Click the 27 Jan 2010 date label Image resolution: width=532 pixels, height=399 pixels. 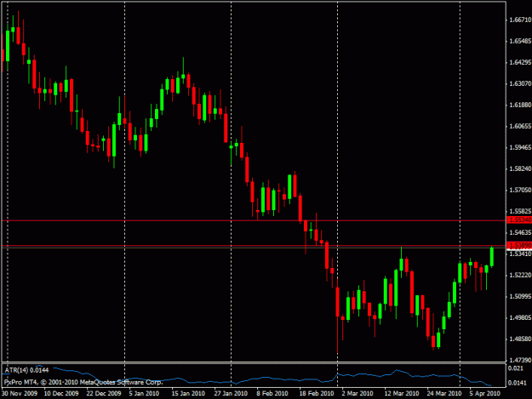[x=231, y=394]
